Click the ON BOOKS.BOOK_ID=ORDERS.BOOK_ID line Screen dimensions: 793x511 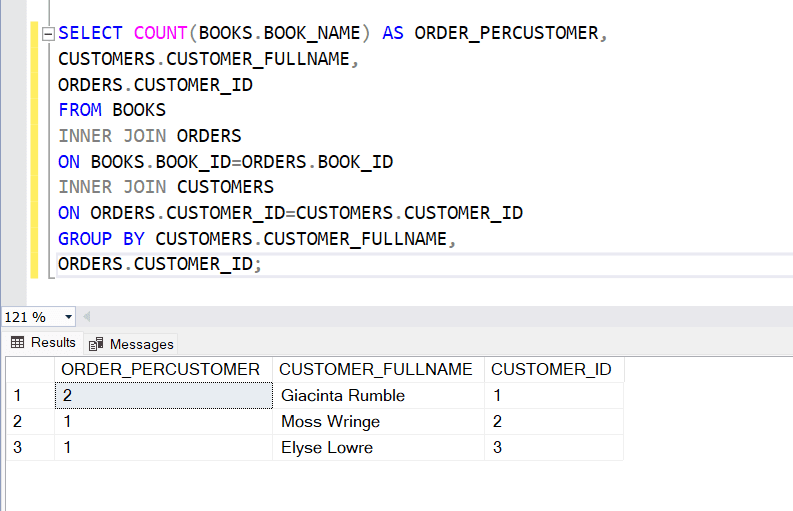(226, 162)
